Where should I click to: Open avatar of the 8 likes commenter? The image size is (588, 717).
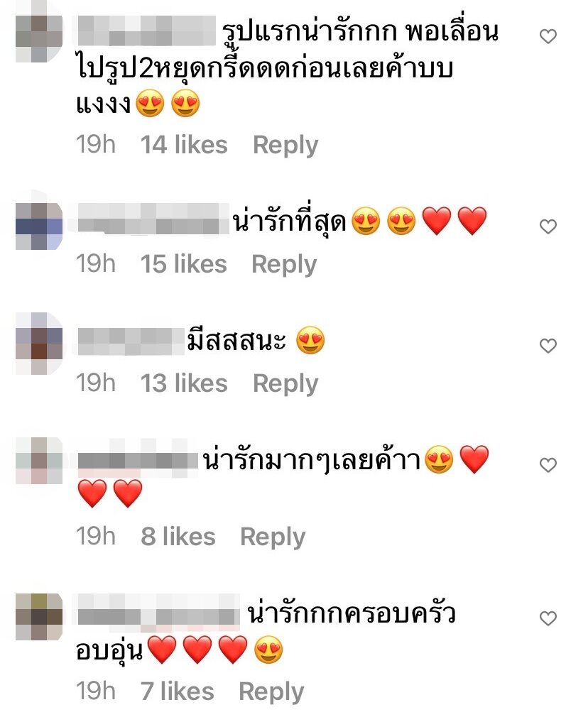click(39, 461)
